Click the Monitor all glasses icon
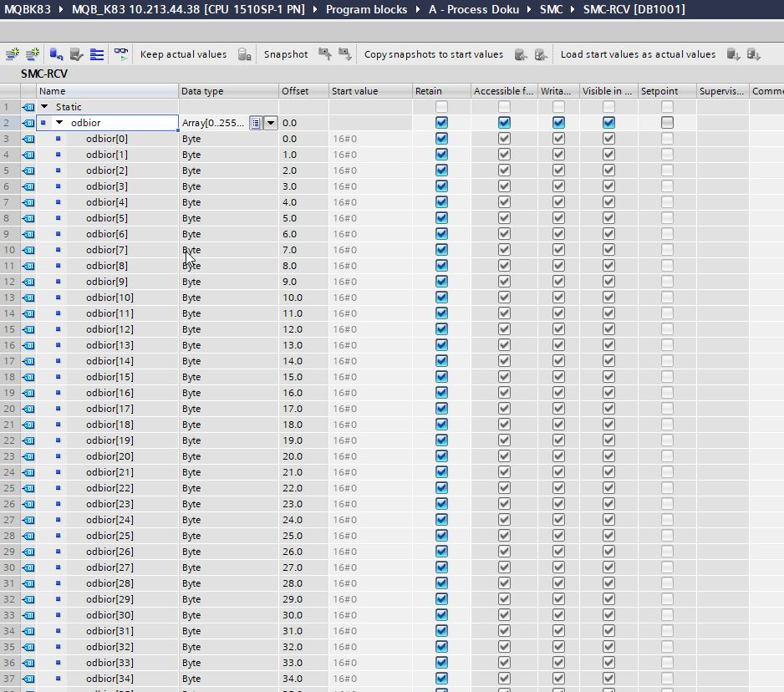This screenshot has height=692, width=784. [122, 54]
